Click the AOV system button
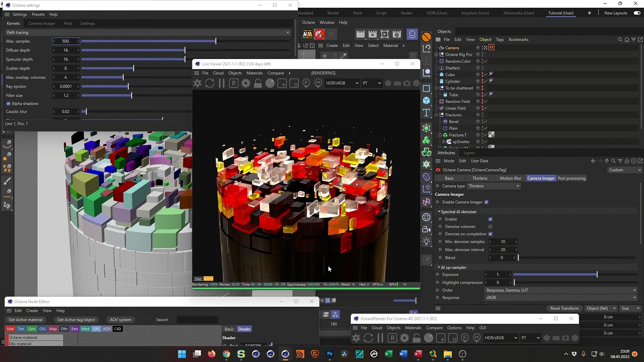644x362 pixels. coord(121,320)
